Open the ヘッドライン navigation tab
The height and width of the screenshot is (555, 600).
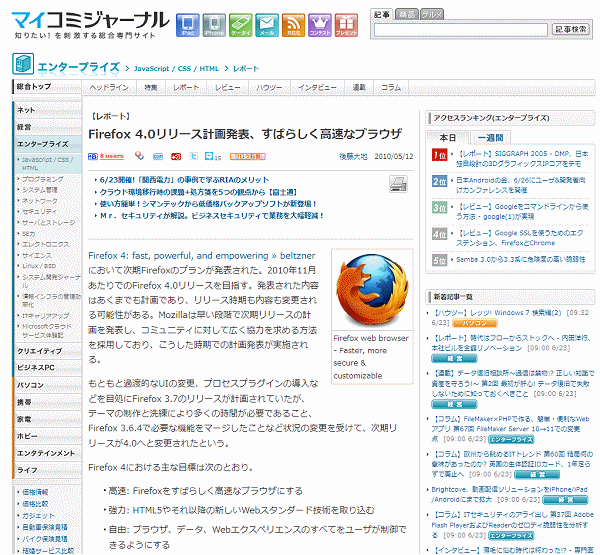[109, 88]
